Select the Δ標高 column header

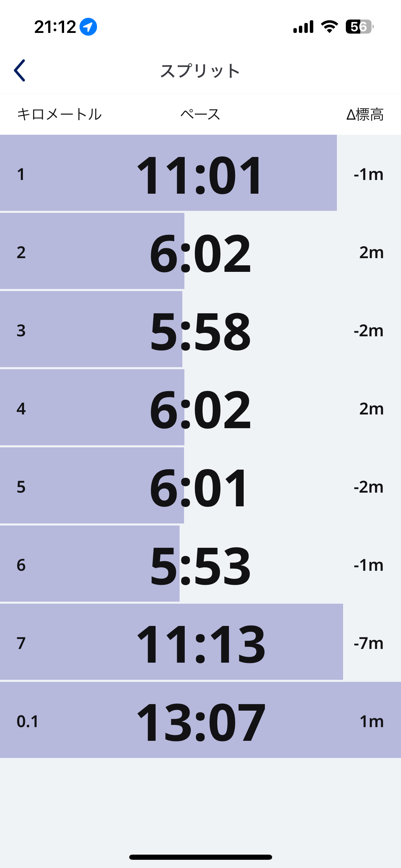365,114
